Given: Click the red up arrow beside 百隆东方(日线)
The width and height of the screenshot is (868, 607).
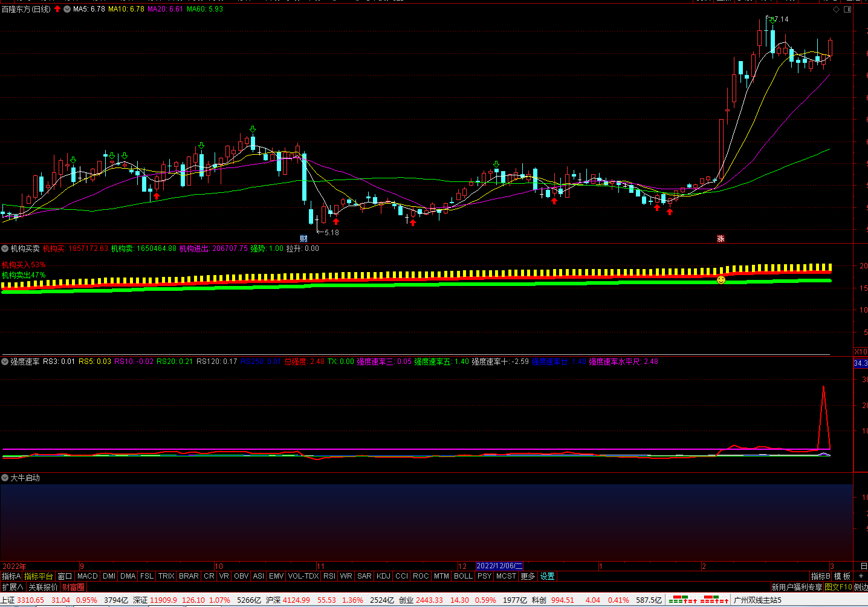Looking at the screenshot, I should [57, 9].
